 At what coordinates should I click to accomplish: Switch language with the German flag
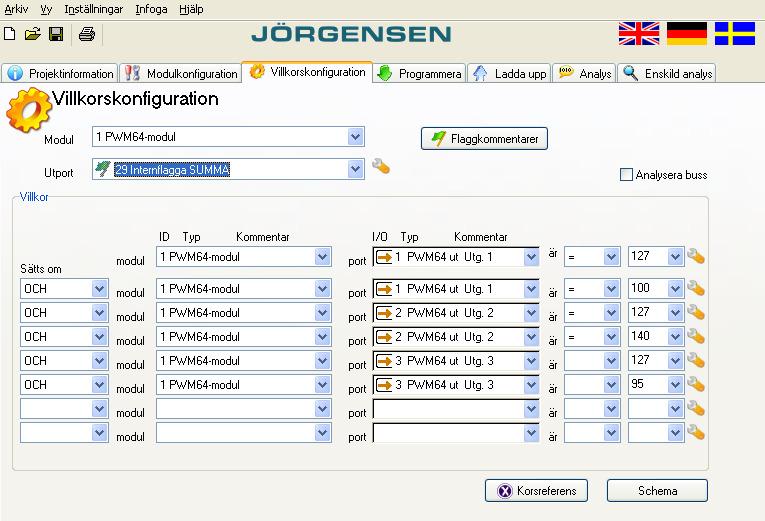click(686, 34)
